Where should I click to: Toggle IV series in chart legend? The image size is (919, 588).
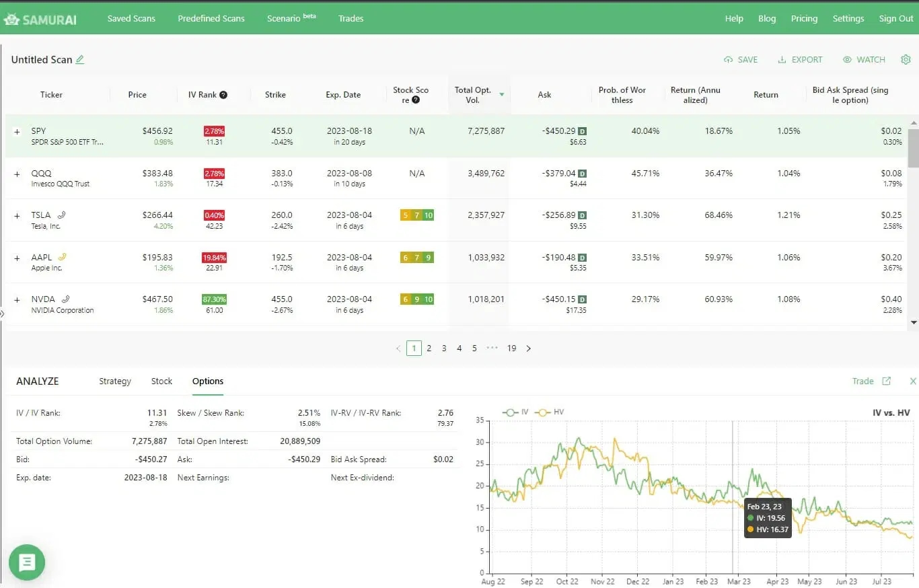515,412
